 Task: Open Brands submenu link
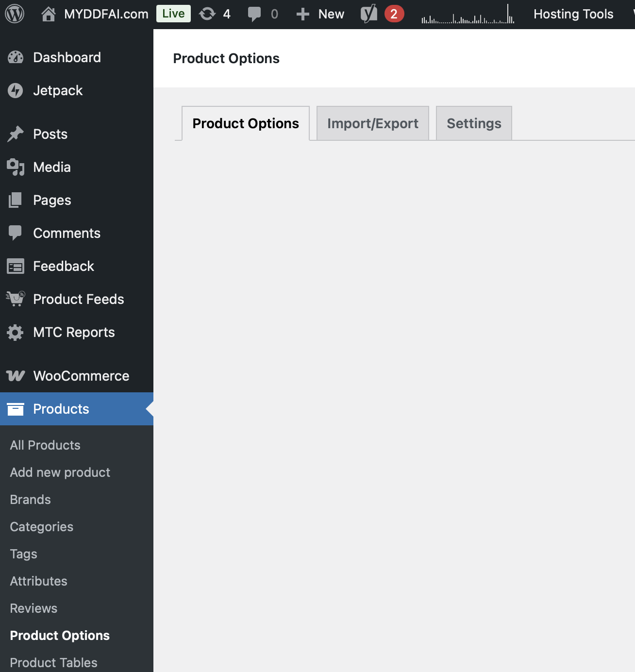[x=30, y=500]
